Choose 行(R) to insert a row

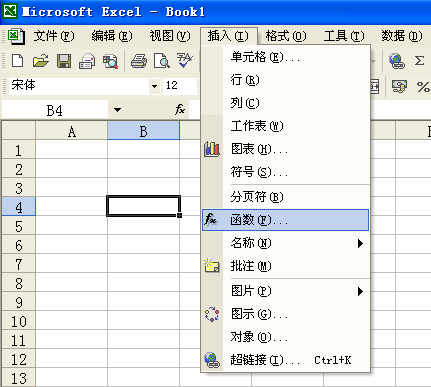tap(285, 80)
